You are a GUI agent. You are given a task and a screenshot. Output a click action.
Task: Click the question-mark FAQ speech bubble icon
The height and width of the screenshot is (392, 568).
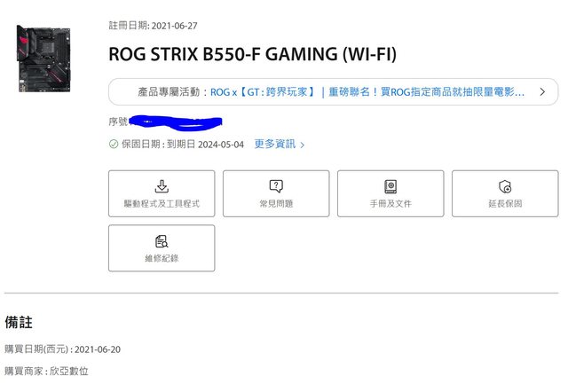(276, 186)
